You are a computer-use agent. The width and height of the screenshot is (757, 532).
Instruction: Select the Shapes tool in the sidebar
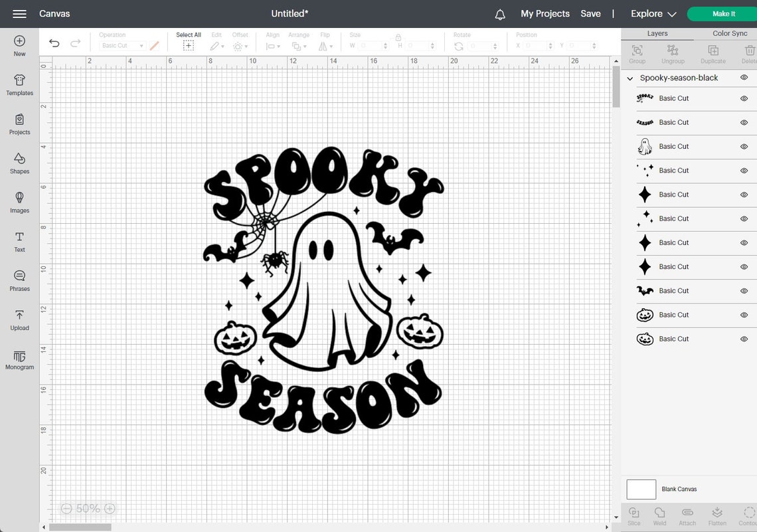pyautogui.click(x=19, y=163)
